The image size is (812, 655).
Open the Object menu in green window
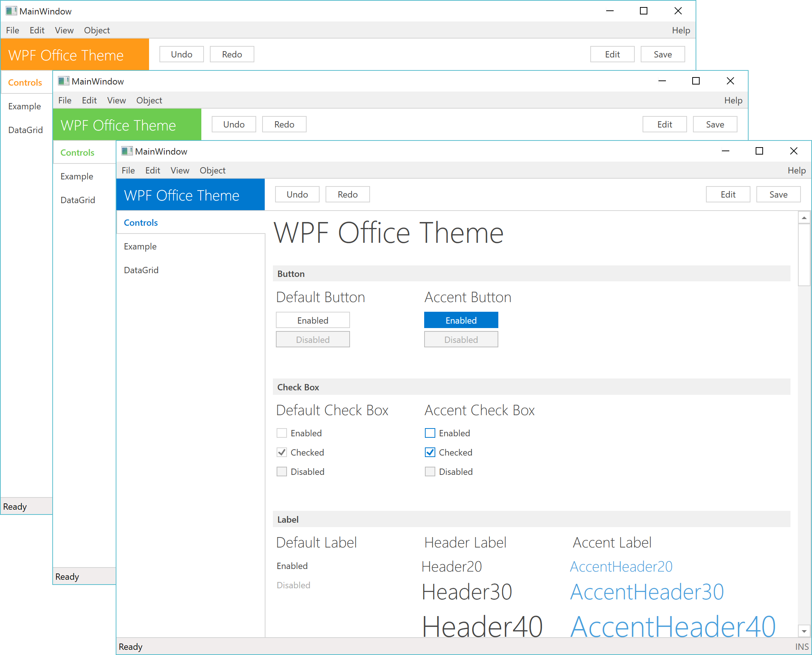pos(149,100)
